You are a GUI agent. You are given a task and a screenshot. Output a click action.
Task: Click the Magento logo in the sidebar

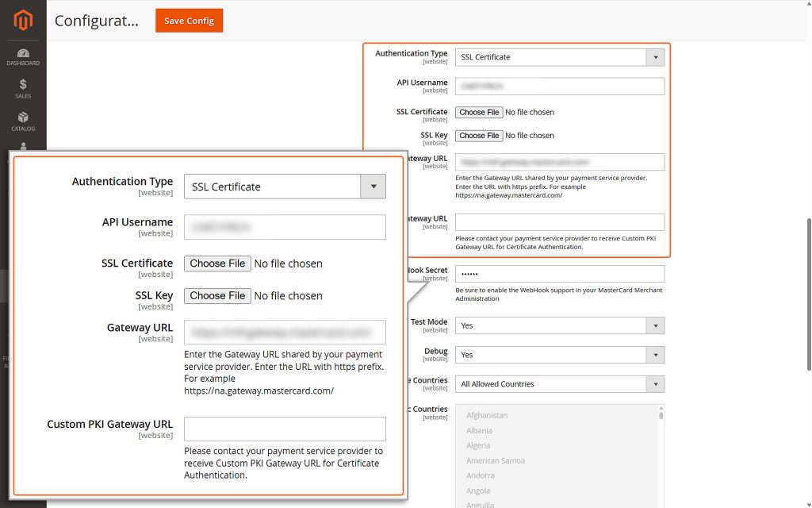tap(23, 20)
